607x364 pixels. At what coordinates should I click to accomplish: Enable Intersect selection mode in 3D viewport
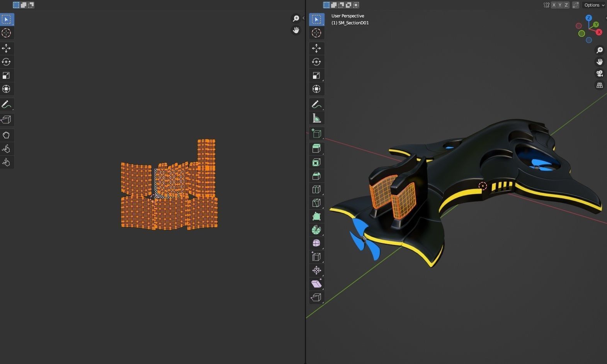coord(356,5)
